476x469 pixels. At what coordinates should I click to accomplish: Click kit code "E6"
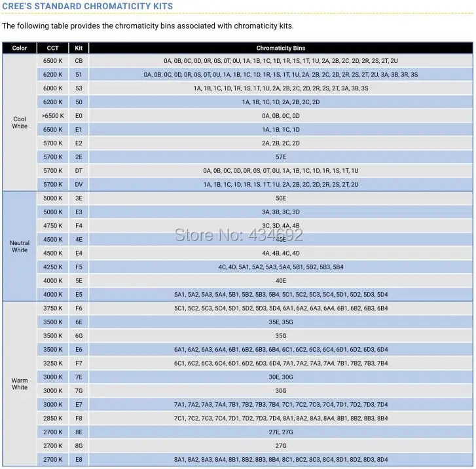click(x=79, y=349)
